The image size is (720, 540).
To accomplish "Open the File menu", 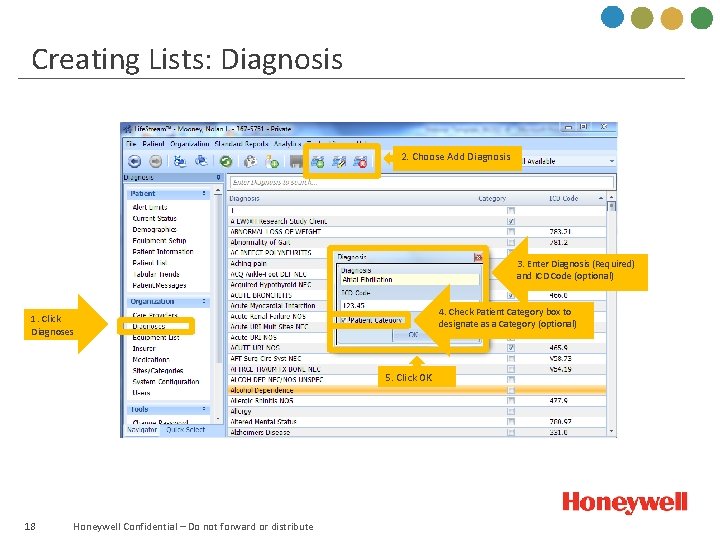I will [131, 144].
